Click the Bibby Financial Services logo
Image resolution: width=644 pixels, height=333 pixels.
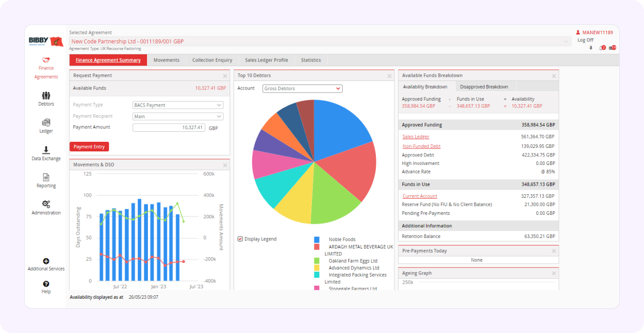click(46, 41)
